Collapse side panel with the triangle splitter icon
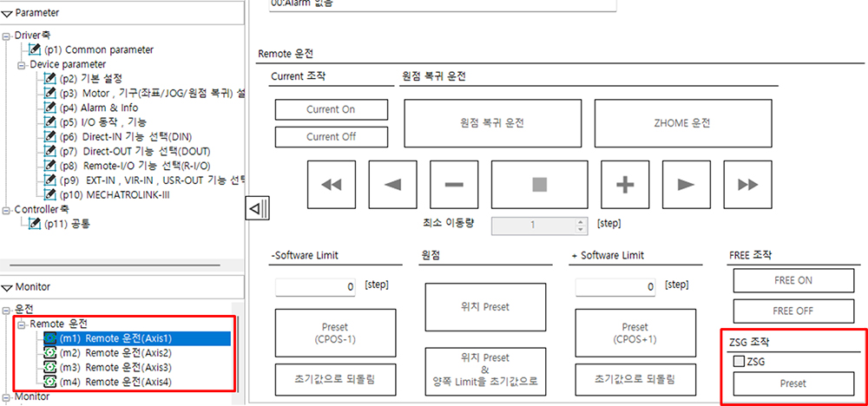Screen dimensions: 868x406 [258, 209]
